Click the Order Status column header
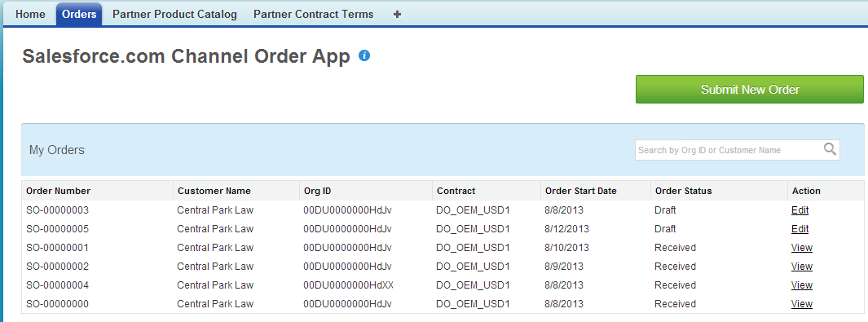The width and height of the screenshot is (868, 322). 683,191
